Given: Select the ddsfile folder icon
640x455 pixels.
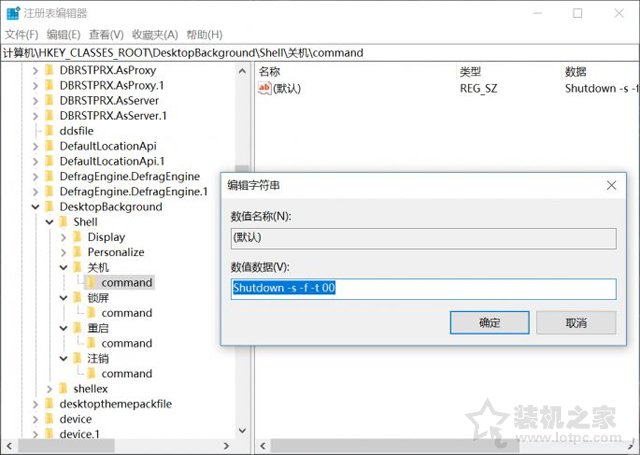Looking at the screenshot, I should [50, 131].
